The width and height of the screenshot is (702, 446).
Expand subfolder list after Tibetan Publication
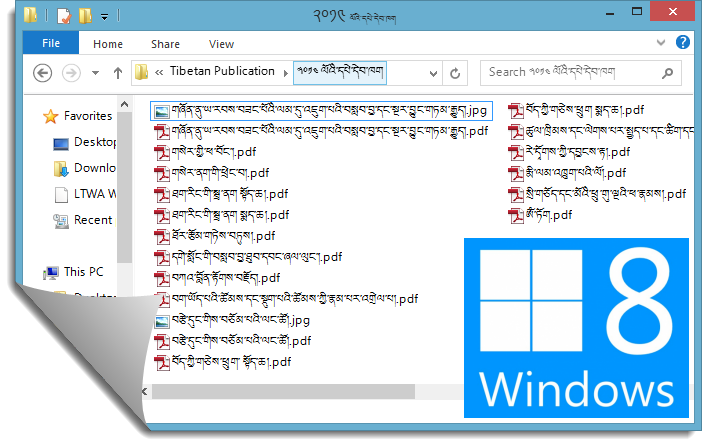[285, 73]
